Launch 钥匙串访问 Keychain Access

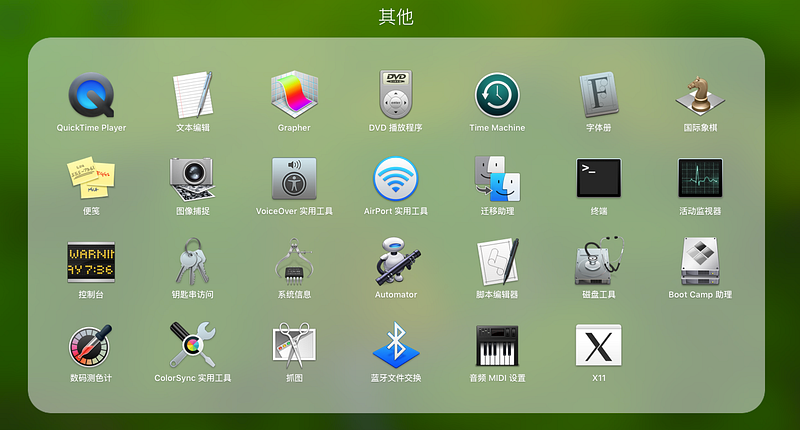[x=193, y=262]
